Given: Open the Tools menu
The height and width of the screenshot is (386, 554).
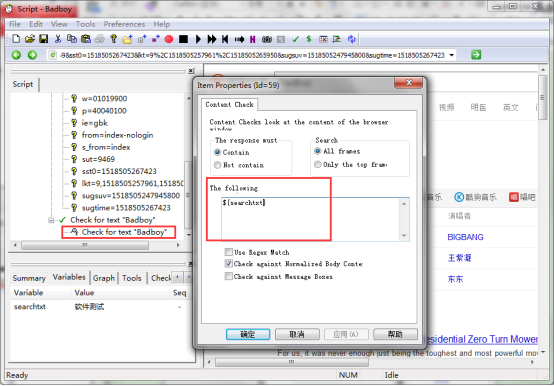Looking at the screenshot, I should coord(86,24).
